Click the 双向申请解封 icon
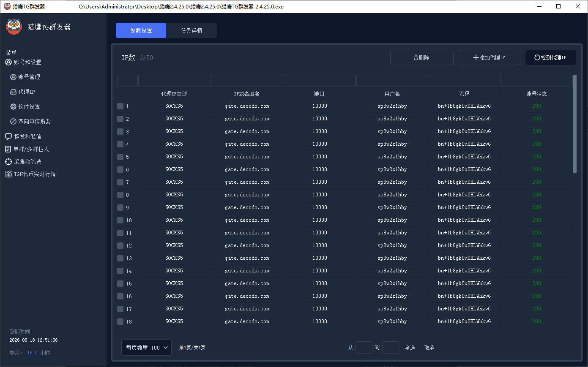The height and width of the screenshot is (367, 588). point(13,121)
